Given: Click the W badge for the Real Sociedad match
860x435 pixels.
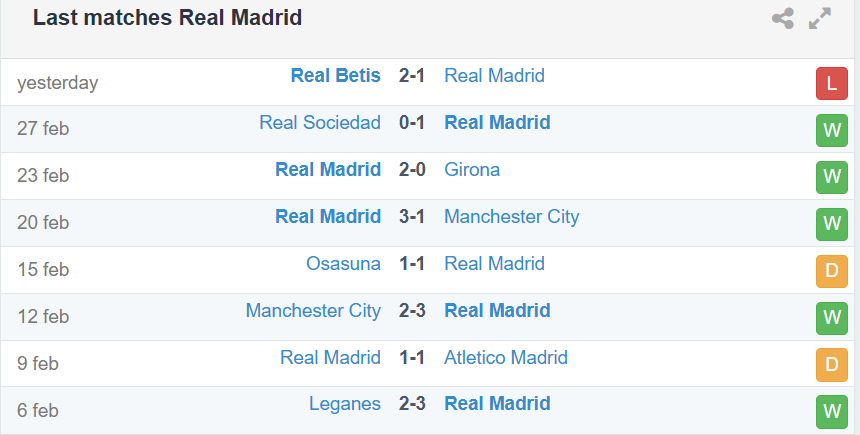Looking at the screenshot, I should click(x=831, y=130).
